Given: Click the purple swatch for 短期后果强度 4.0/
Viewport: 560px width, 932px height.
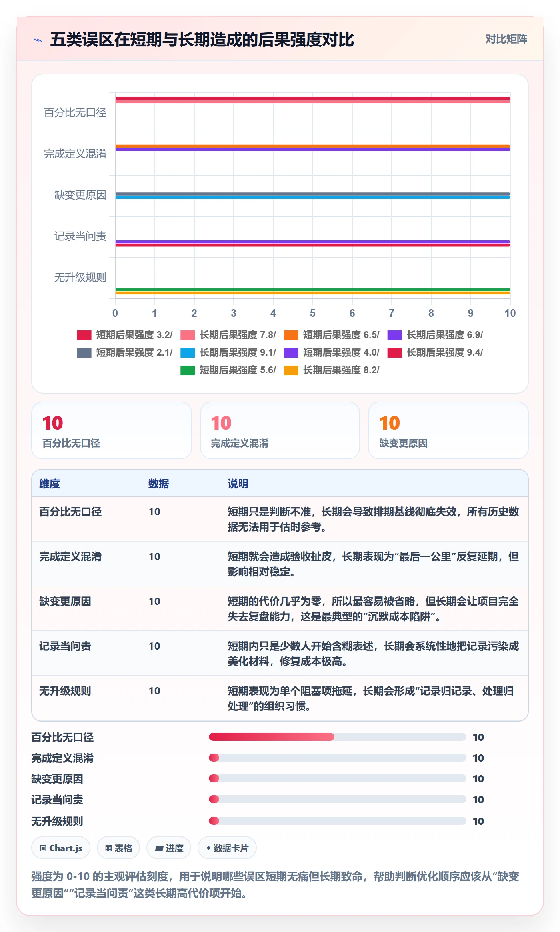Looking at the screenshot, I should tap(291, 352).
